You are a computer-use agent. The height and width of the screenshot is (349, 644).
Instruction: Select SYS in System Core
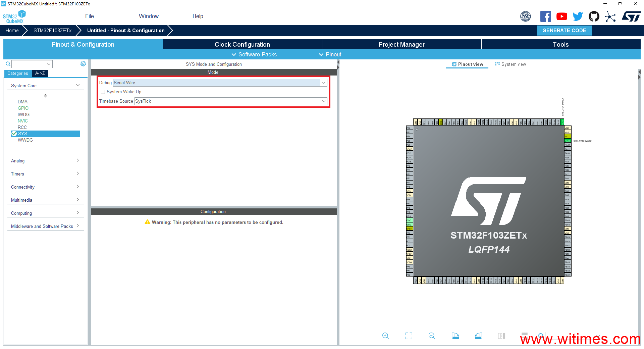[x=46, y=134]
